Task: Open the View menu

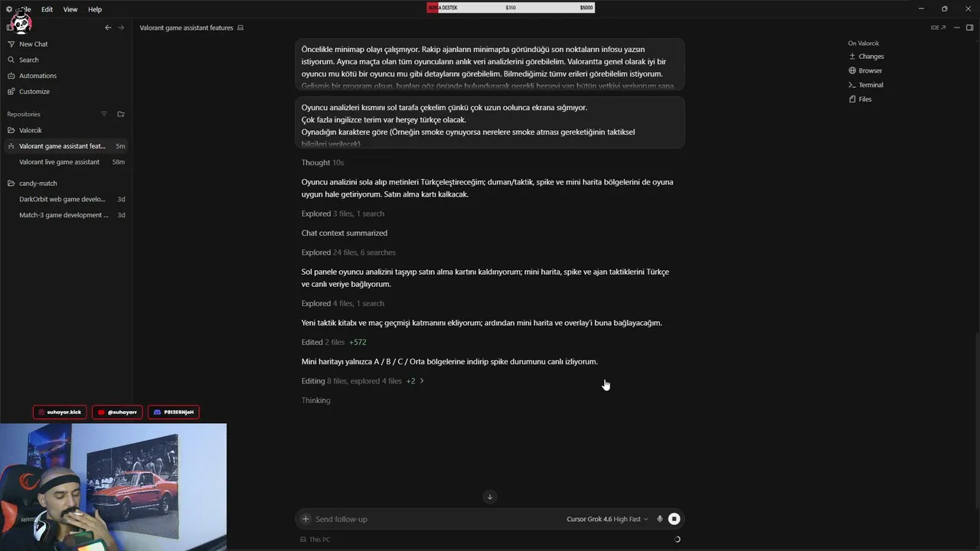Action: click(70, 9)
